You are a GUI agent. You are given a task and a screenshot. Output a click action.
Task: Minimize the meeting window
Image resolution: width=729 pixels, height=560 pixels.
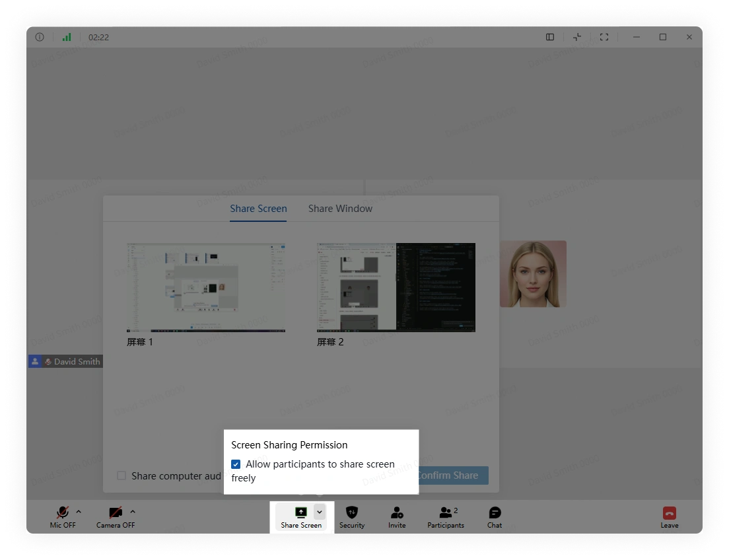coord(637,37)
